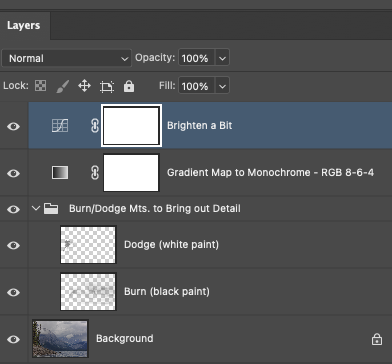Open the Normal blend mode dropdown
Screen dimensions: 392x364
click(x=67, y=58)
